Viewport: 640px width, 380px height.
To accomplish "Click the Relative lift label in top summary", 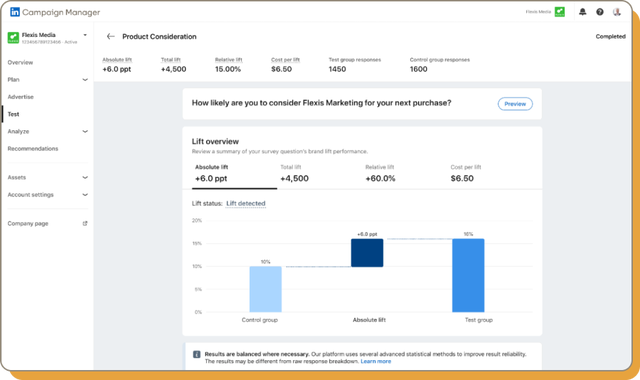I will pyautogui.click(x=229, y=60).
